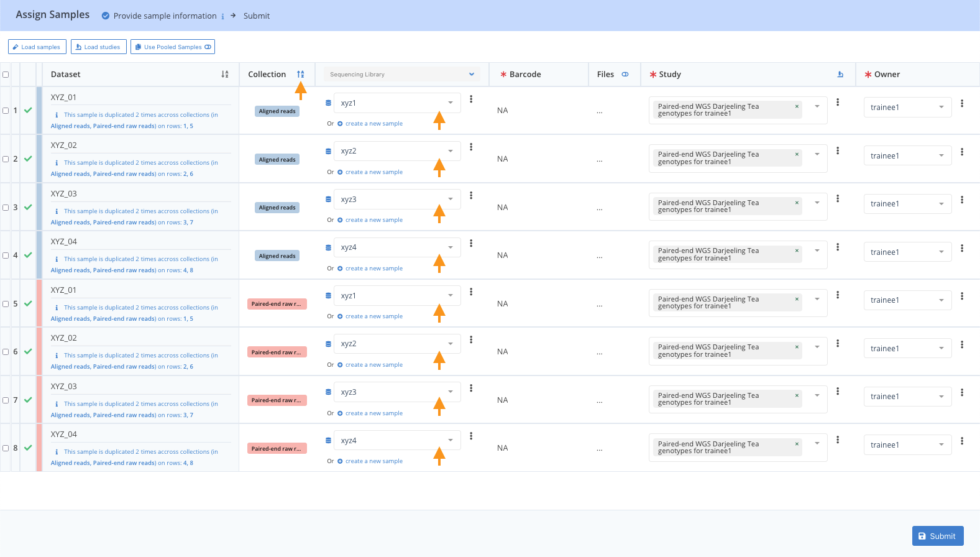Screen dimensions: 980x557
Task: Remove study tag in row 7
Action: 797,395
